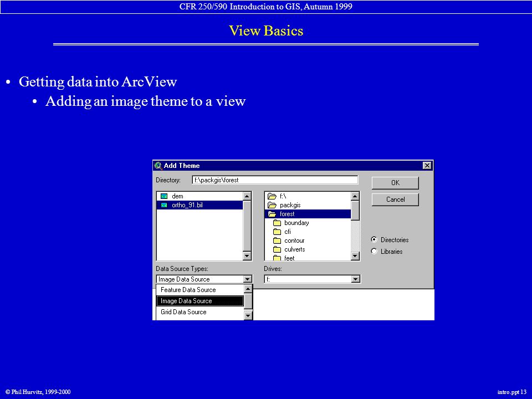Click the ortho_91.bil image file icon

[164, 205]
